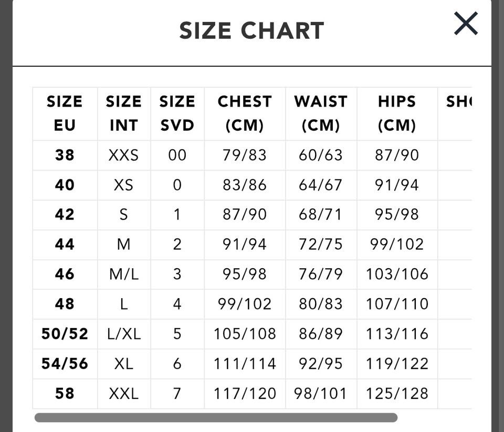Screen dimensions: 504x432
Task: Close the size chart dialog
Action: pyautogui.click(x=466, y=24)
